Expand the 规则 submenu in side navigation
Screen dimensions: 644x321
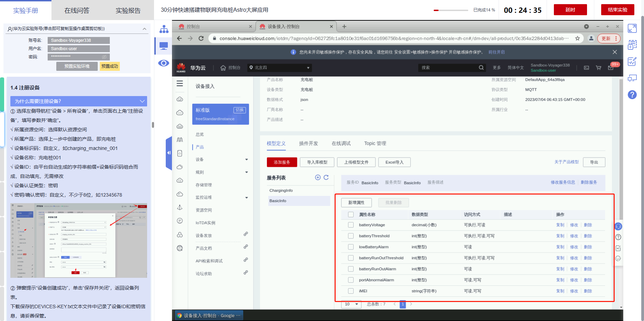247,172
